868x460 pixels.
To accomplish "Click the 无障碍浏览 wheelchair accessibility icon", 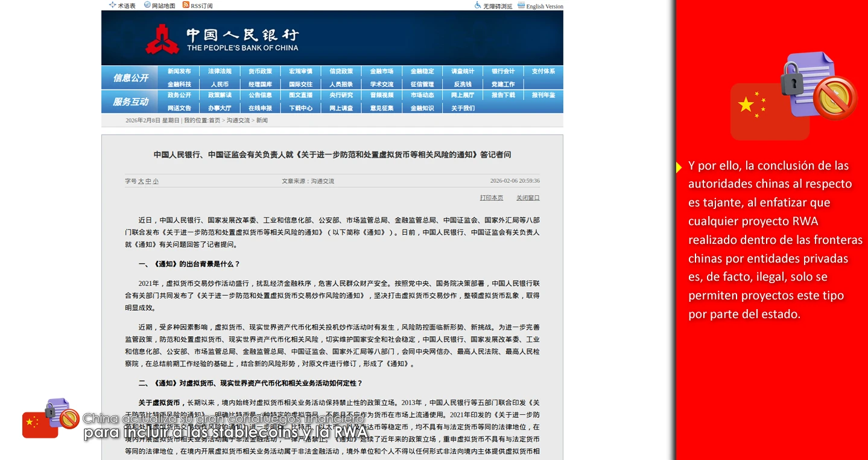I will click(478, 5).
